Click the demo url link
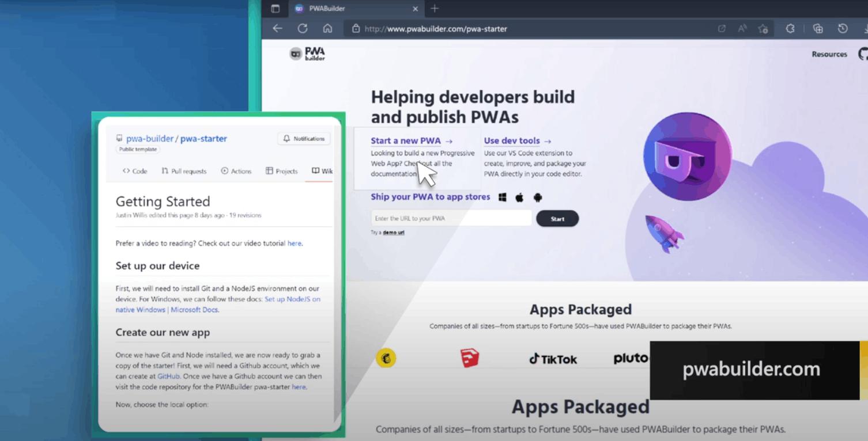 tap(394, 233)
